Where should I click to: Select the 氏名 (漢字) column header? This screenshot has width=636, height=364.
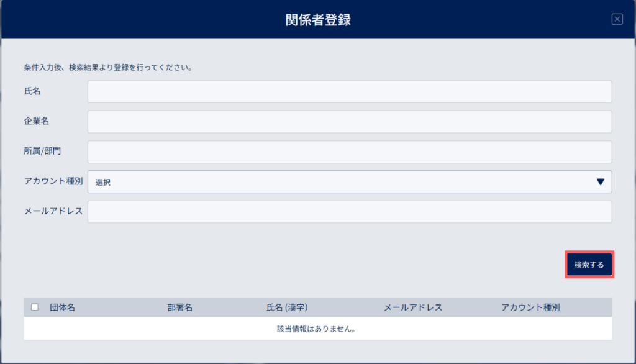tap(287, 307)
